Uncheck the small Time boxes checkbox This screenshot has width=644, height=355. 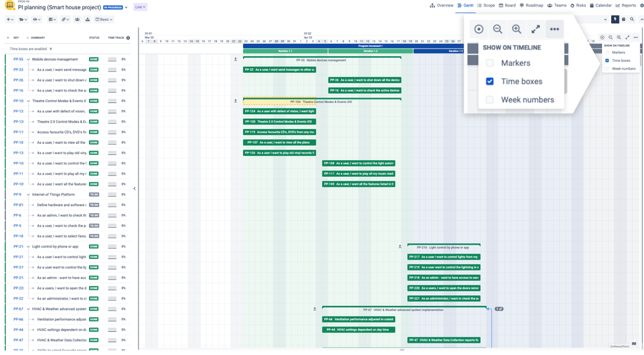(x=607, y=61)
